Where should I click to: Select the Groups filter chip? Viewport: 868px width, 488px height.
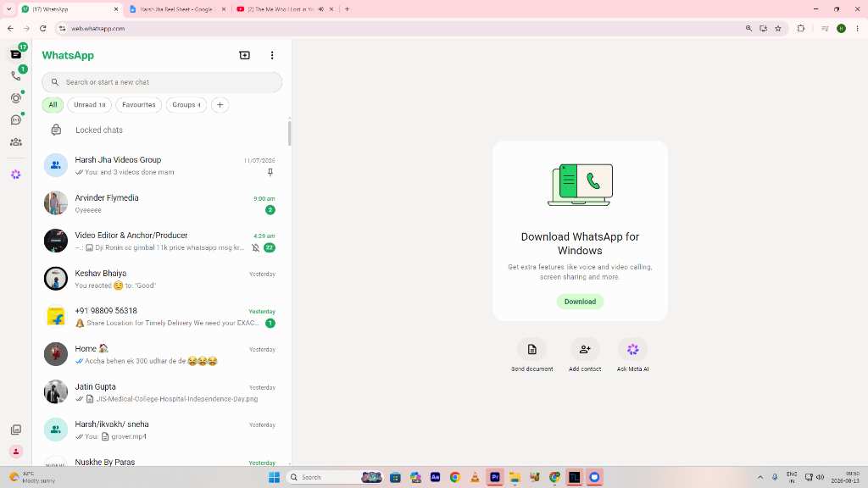[186, 104]
